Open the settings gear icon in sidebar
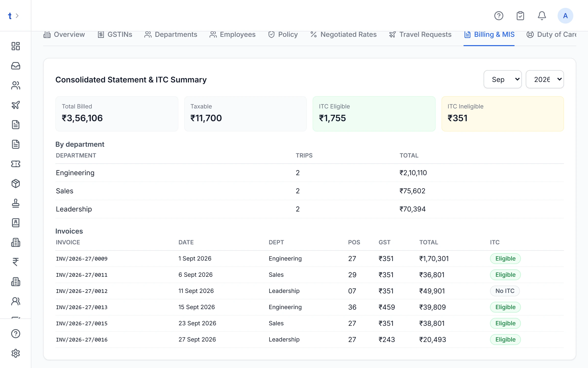The width and height of the screenshot is (588, 368). (x=16, y=353)
